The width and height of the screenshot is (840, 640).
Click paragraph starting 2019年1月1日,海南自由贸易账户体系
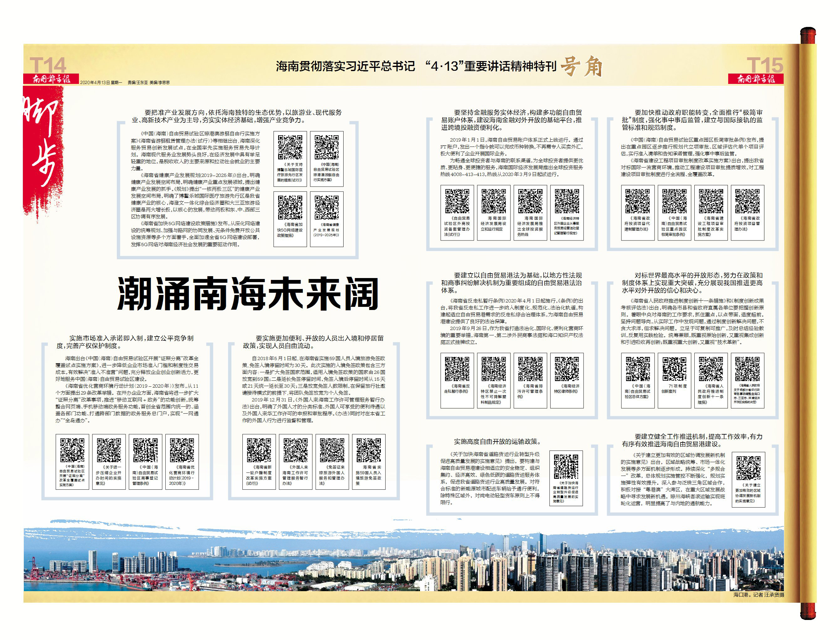(x=512, y=147)
